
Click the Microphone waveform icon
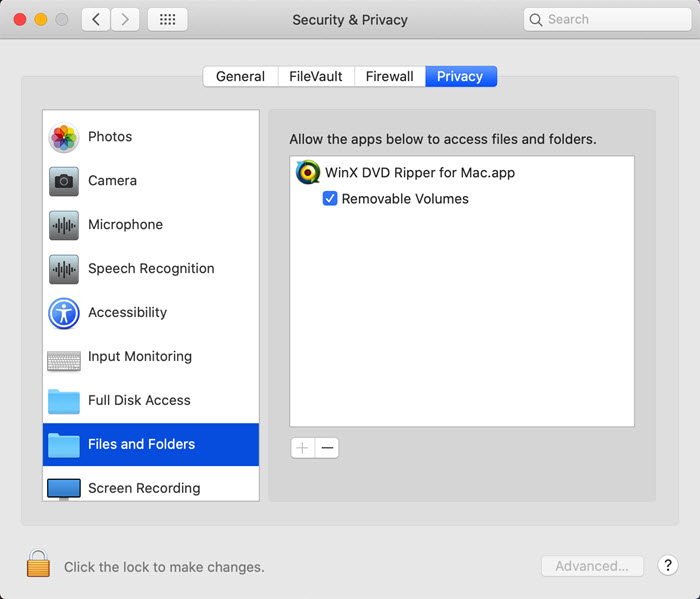(x=64, y=225)
